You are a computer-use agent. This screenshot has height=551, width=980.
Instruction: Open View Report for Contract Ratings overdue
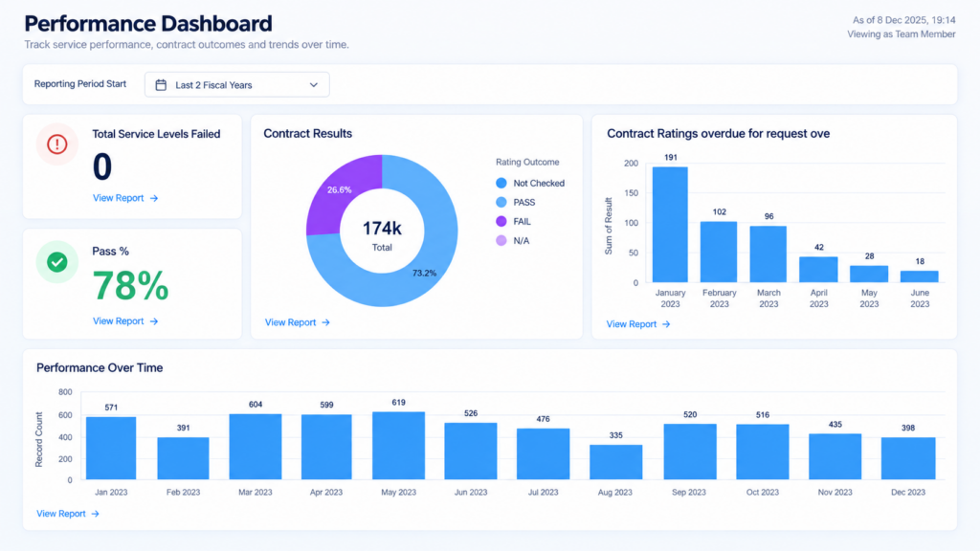(x=638, y=324)
